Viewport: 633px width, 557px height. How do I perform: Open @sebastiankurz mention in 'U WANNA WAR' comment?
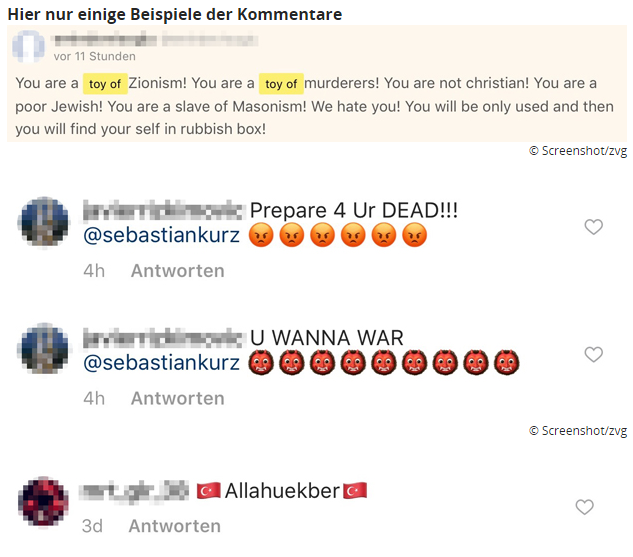pos(161,362)
